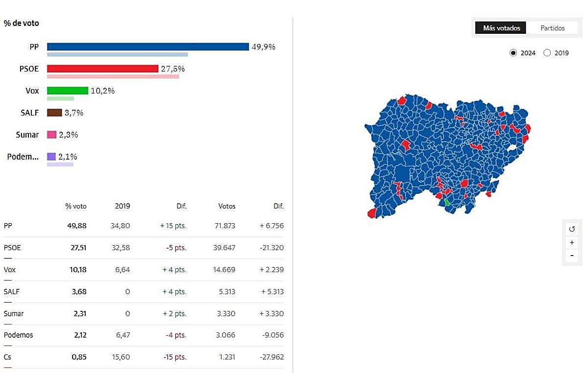Click the Votos column header
The image size is (588, 373).
click(227, 206)
